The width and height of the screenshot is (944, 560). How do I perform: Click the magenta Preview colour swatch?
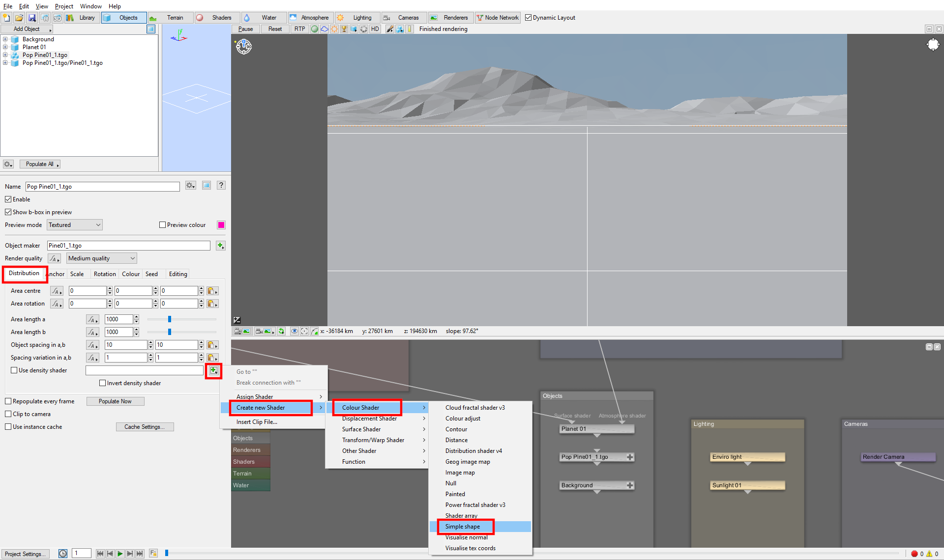[x=221, y=225]
